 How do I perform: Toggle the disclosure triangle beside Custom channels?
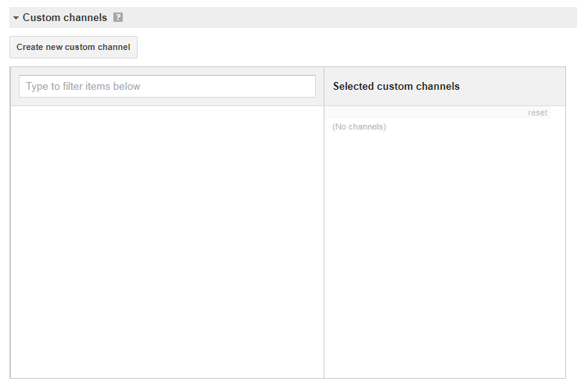point(16,18)
